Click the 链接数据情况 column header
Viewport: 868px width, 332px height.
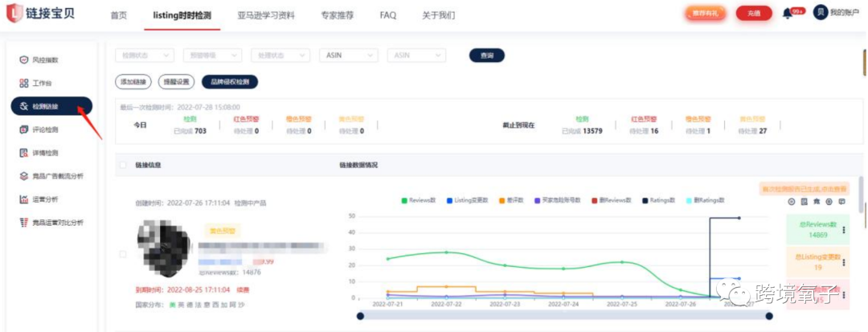click(358, 165)
